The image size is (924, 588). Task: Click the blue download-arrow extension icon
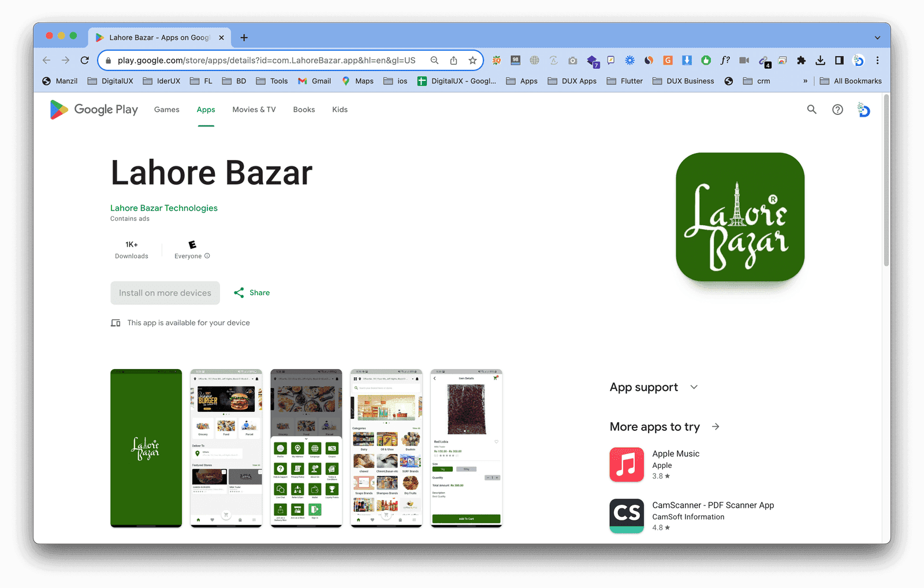click(x=687, y=60)
